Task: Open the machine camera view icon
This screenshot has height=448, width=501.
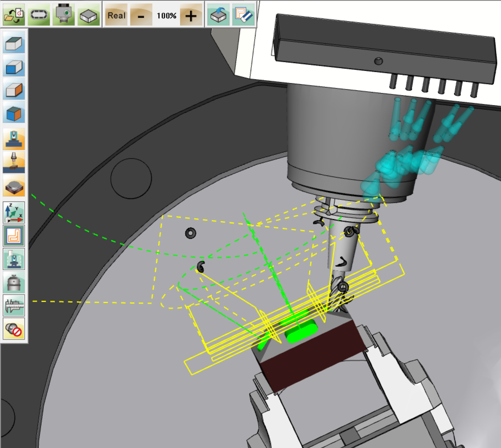Action: point(64,15)
